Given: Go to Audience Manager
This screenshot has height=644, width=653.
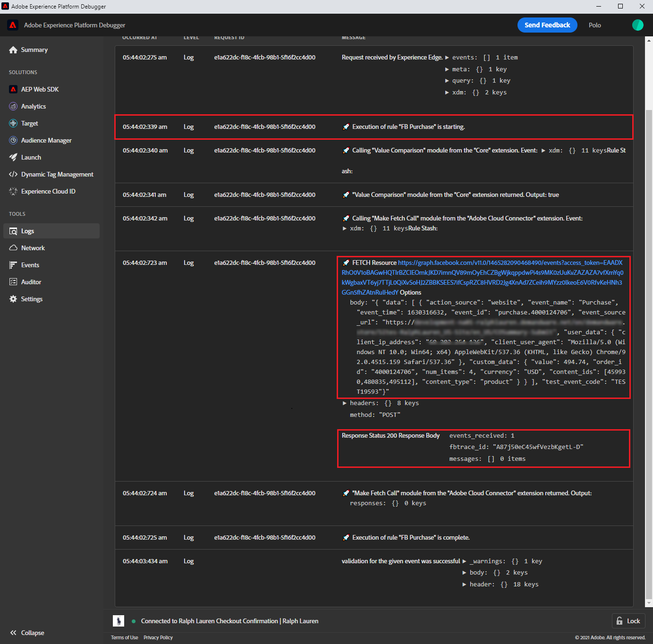Looking at the screenshot, I should (46, 140).
